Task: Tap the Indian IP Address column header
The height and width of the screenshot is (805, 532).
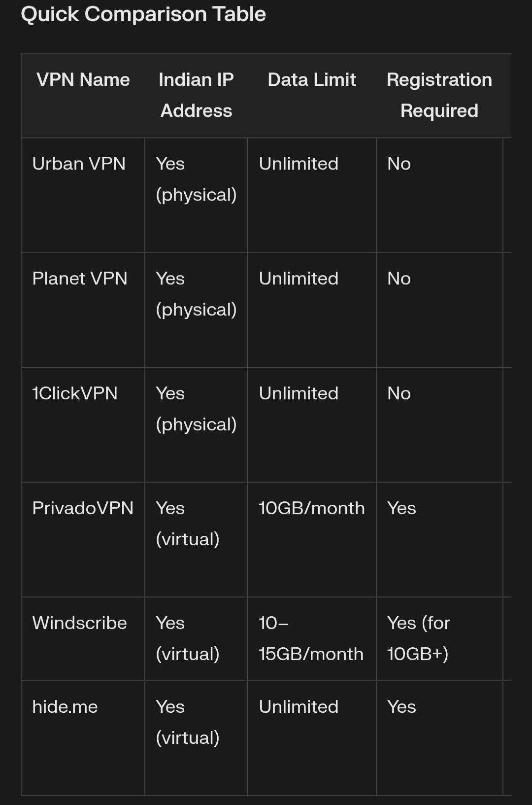Action: click(x=196, y=95)
